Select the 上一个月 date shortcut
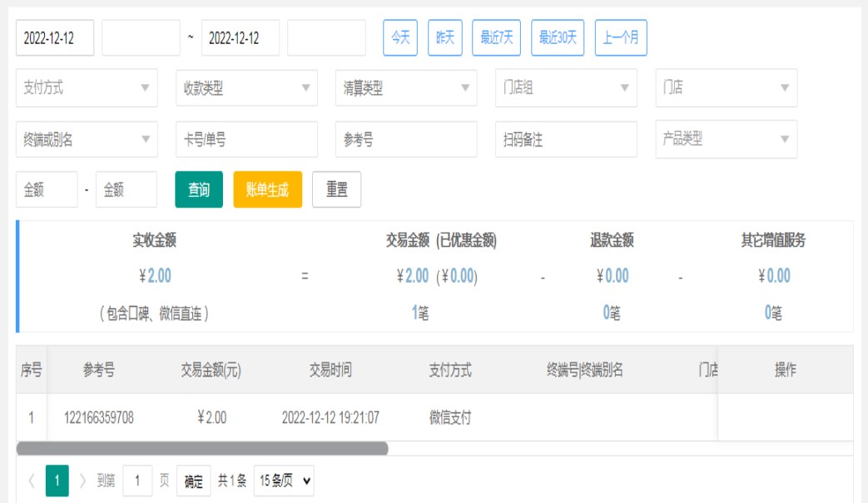The height and width of the screenshot is (503, 868). (620, 38)
